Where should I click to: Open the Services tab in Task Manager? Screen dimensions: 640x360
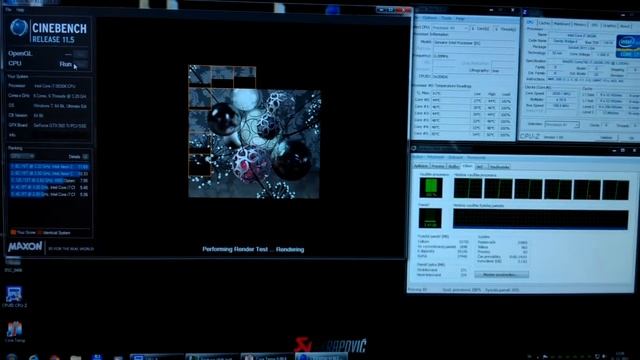[453, 167]
